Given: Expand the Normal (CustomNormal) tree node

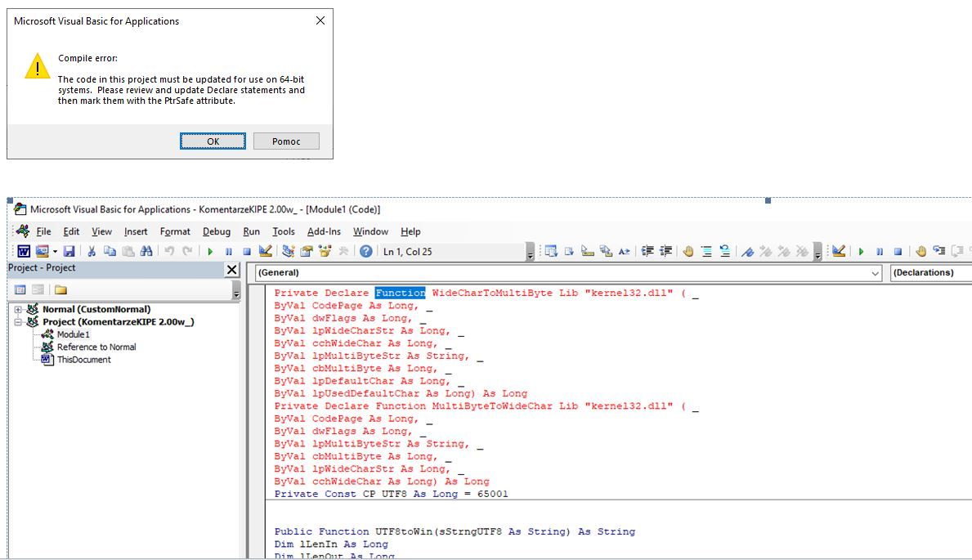Looking at the screenshot, I should click(16, 310).
